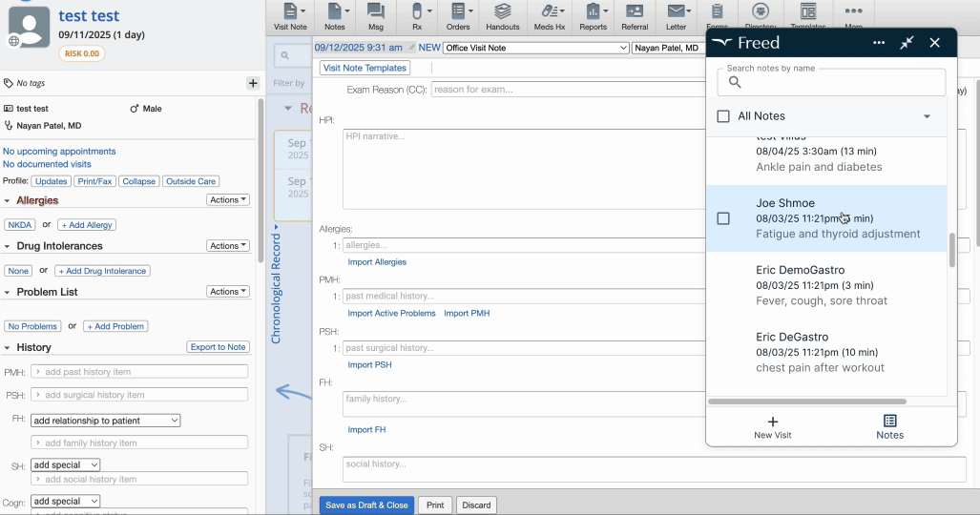Click the pencil edit icon beside note date
This screenshot has height=515, width=980.
point(411,47)
